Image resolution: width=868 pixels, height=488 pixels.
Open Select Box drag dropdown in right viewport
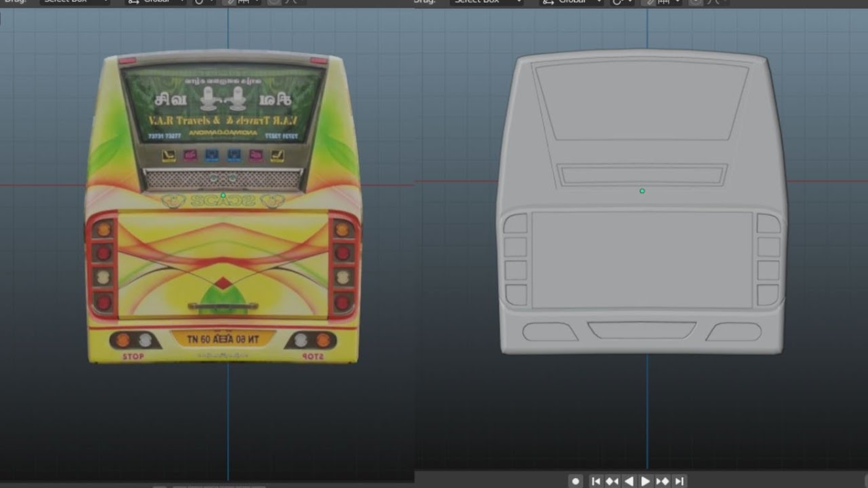(x=487, y=2)
